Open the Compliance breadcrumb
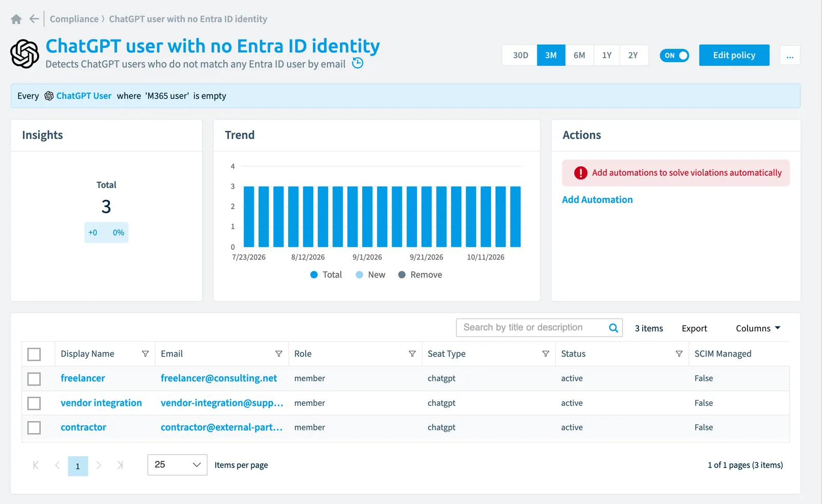The image size is (822, 504). click(x=74, y=19)
